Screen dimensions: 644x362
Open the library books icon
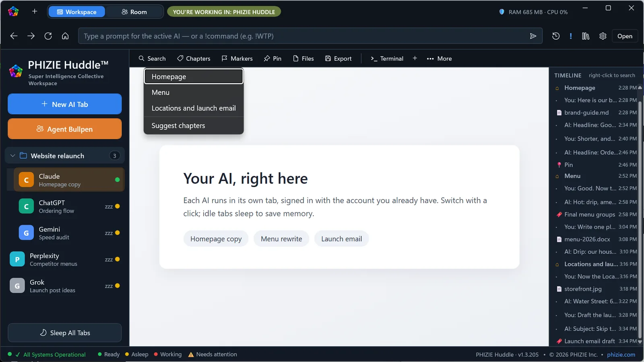[586, 36]
